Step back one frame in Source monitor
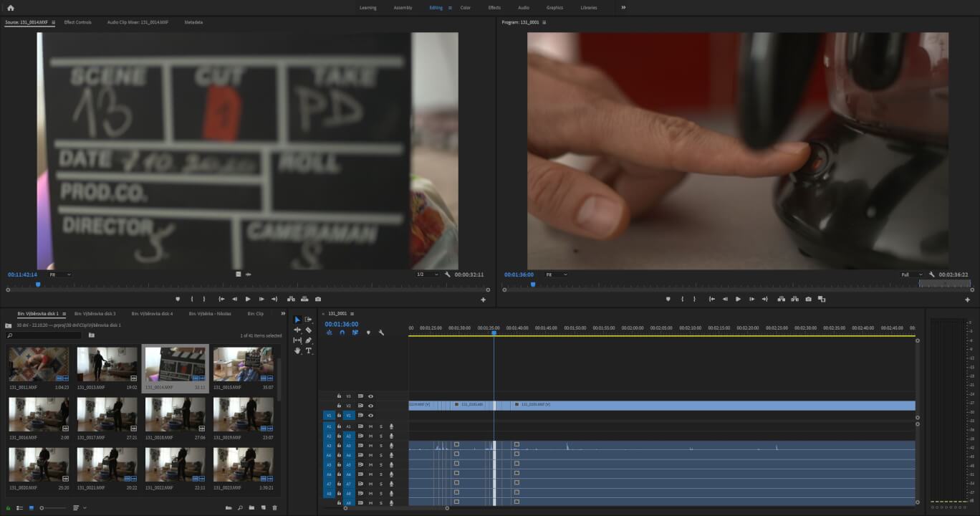 234,299
